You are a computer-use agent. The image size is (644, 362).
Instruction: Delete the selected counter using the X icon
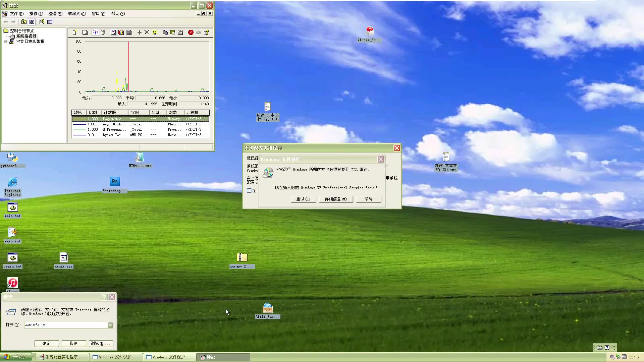pyautogui.click(x=147, y=33)
